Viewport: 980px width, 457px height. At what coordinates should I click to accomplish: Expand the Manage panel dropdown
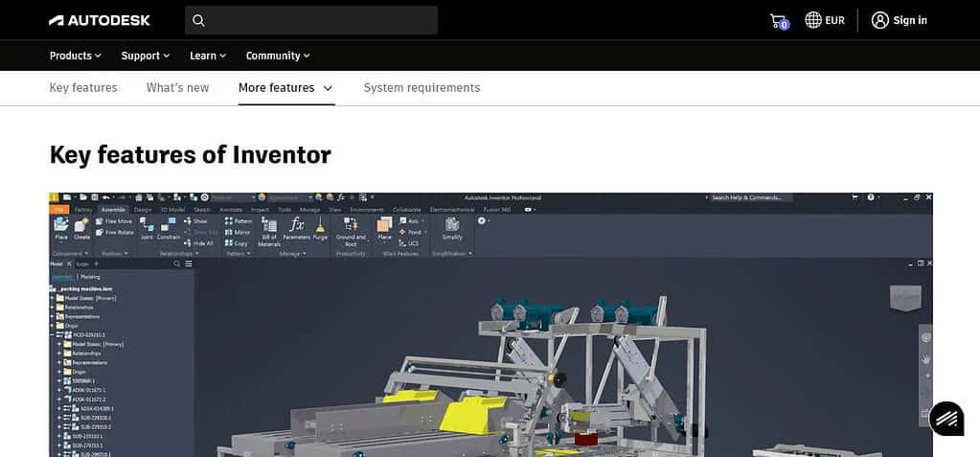(292, 253)
